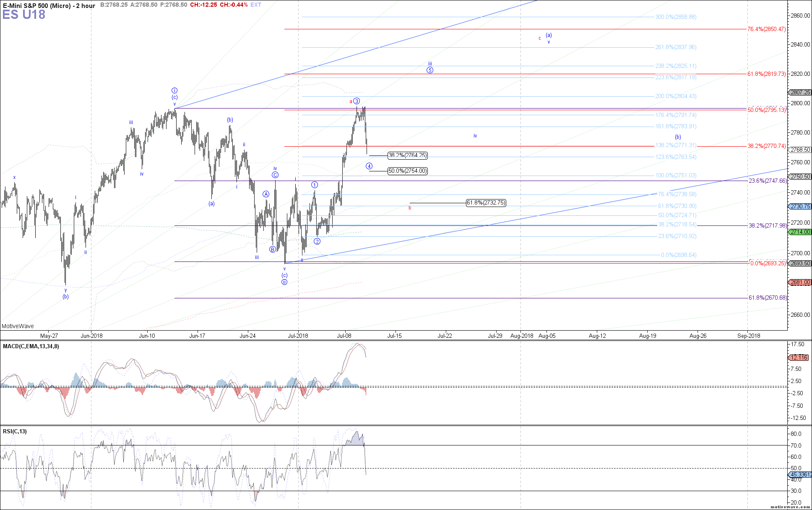The image size is (812, 510).
Task: Select the circled 5 wave marker
Action: [x=430, y=70]
